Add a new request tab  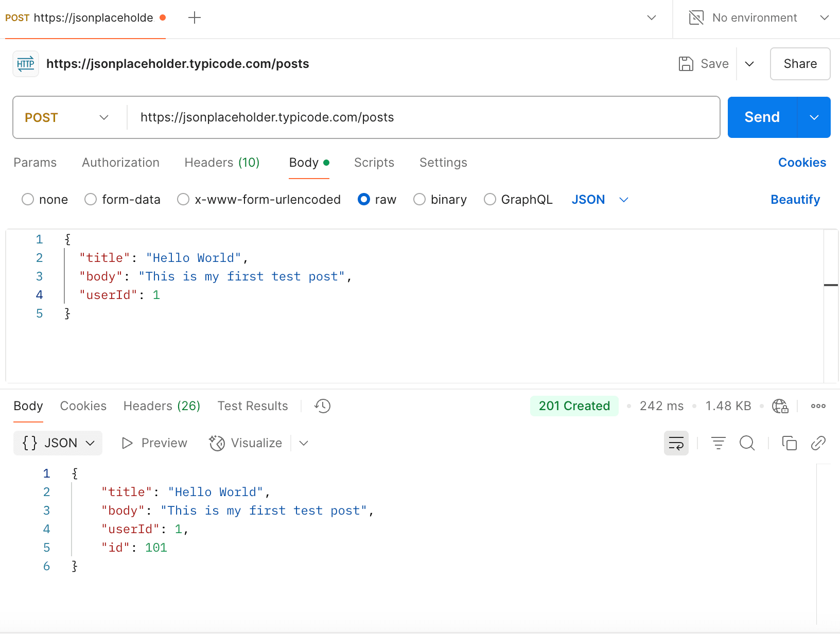195,18
